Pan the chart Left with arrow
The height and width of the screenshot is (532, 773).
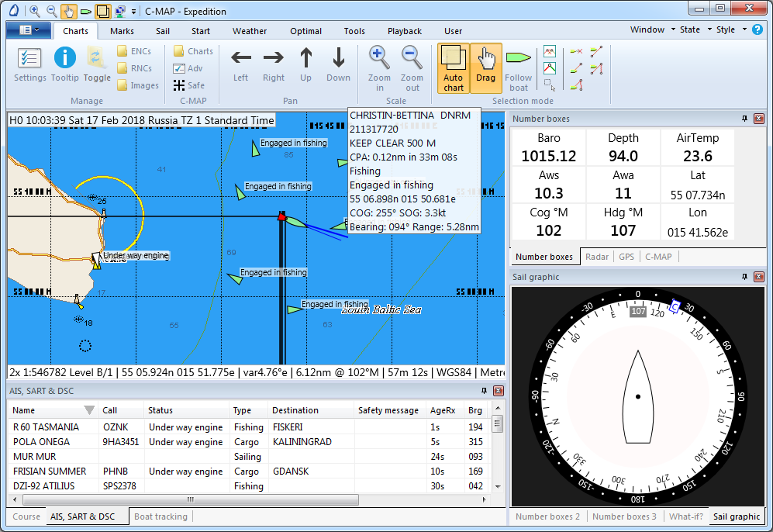pos(240,64)
